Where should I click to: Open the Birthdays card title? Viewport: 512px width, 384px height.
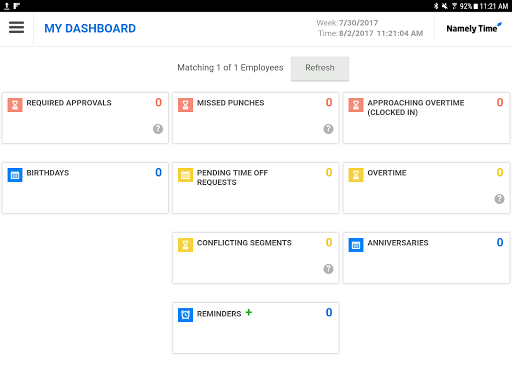pyautogui.click(x=48, y=173)
